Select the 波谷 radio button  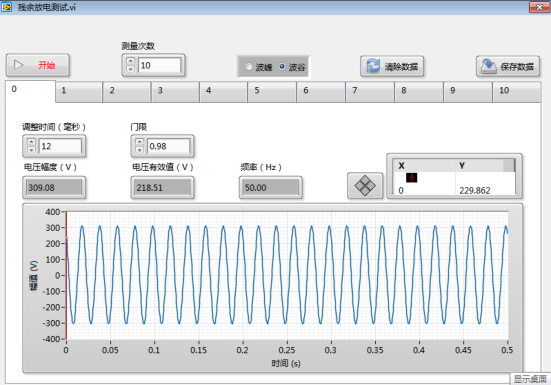[x=282, y=66]
